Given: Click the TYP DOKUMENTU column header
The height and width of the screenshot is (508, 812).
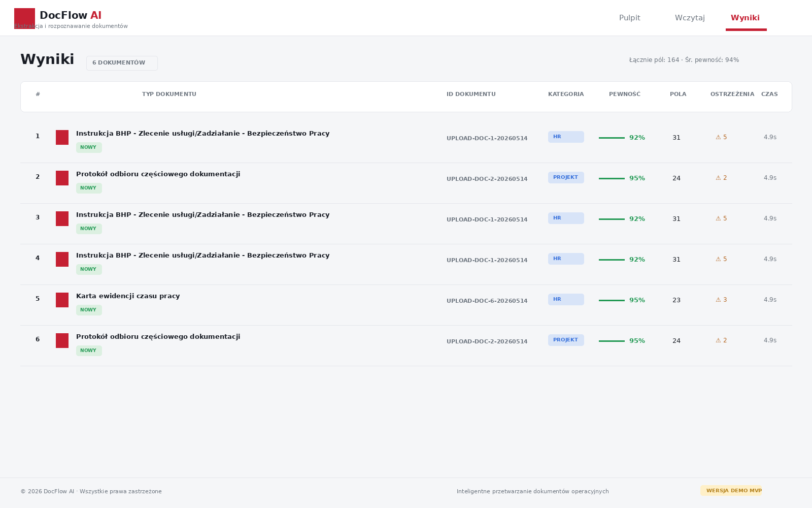Looking at the screenshot, I should click(x=169, y=94).
